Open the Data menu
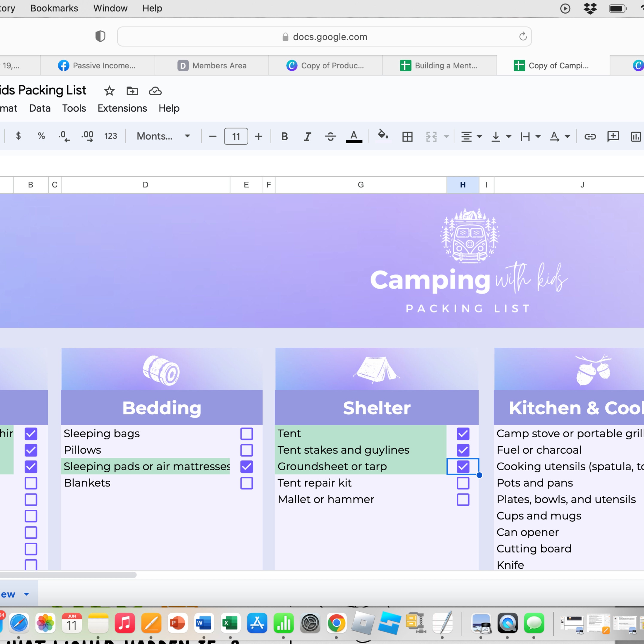The image size is (644, 644). (x=40, y=108)
